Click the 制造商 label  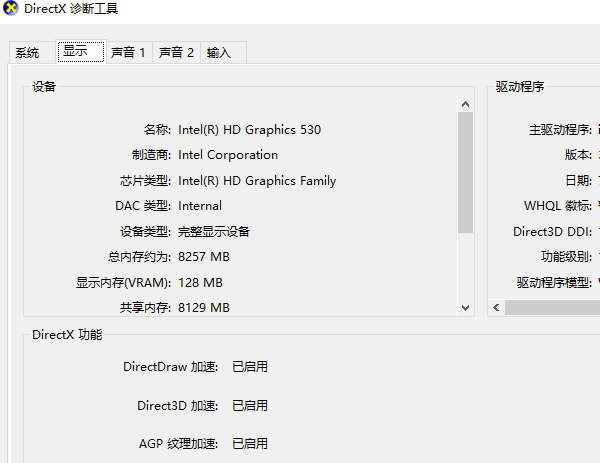(152, 155)
